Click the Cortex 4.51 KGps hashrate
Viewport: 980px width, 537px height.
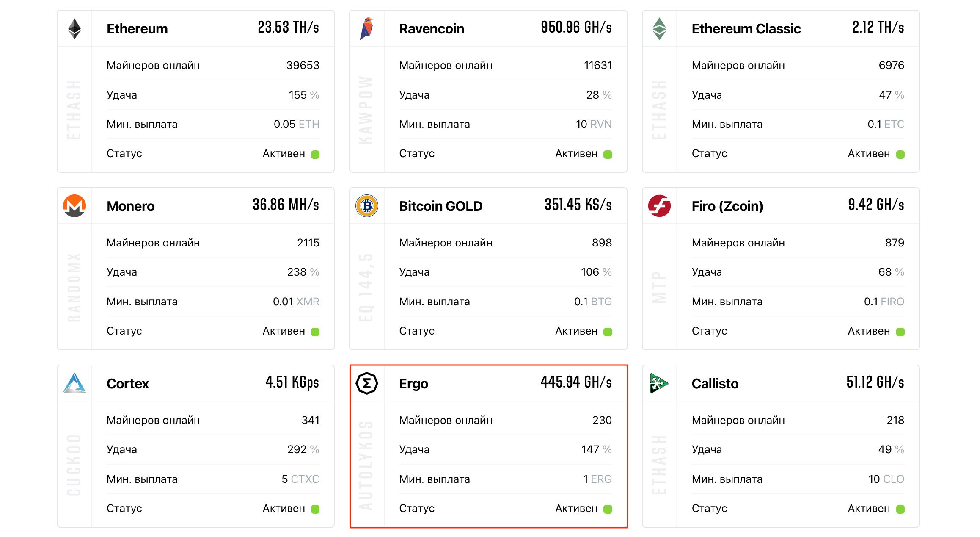(x=292, y=382)
